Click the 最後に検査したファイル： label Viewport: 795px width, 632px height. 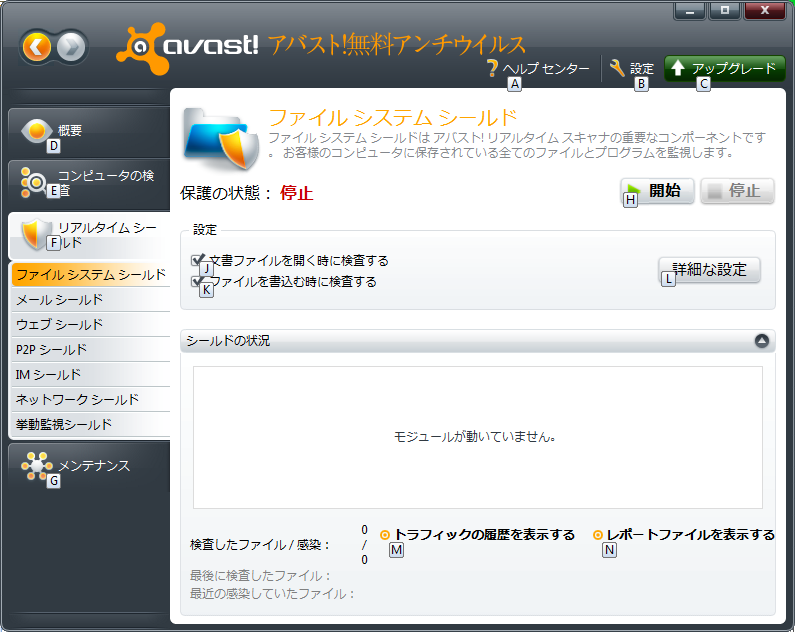click(261, 576)
